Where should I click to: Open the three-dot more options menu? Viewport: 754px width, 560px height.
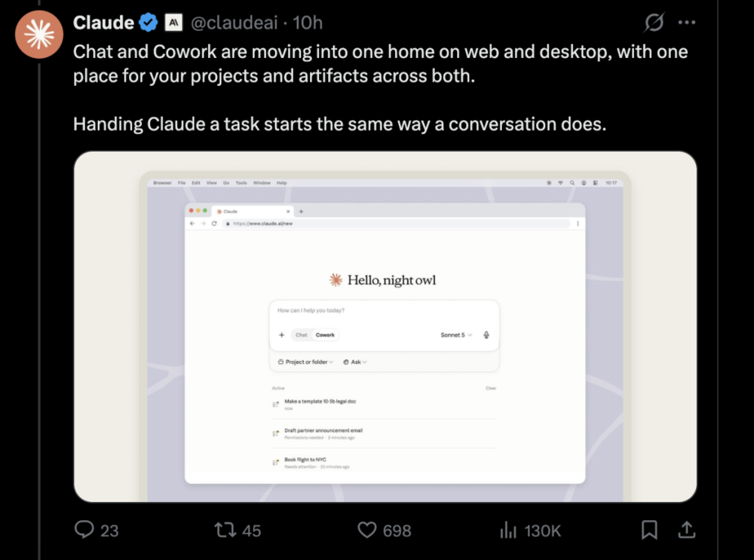pos(687,22)
